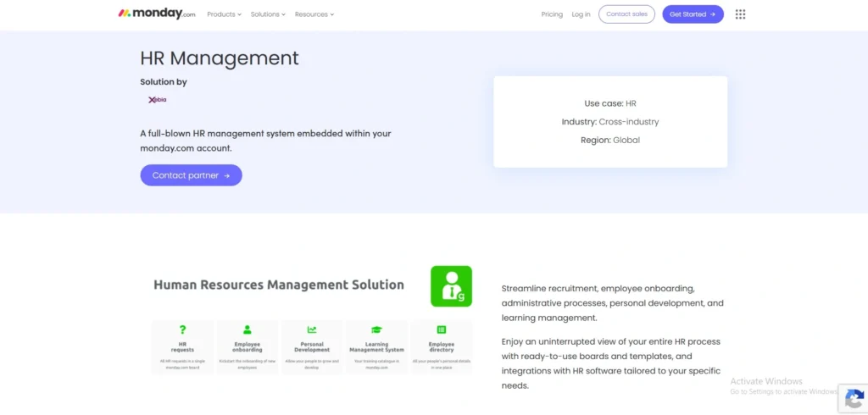Click the 'Streamline recruitment, employee onboarding' paragraph

coord(612,303)
